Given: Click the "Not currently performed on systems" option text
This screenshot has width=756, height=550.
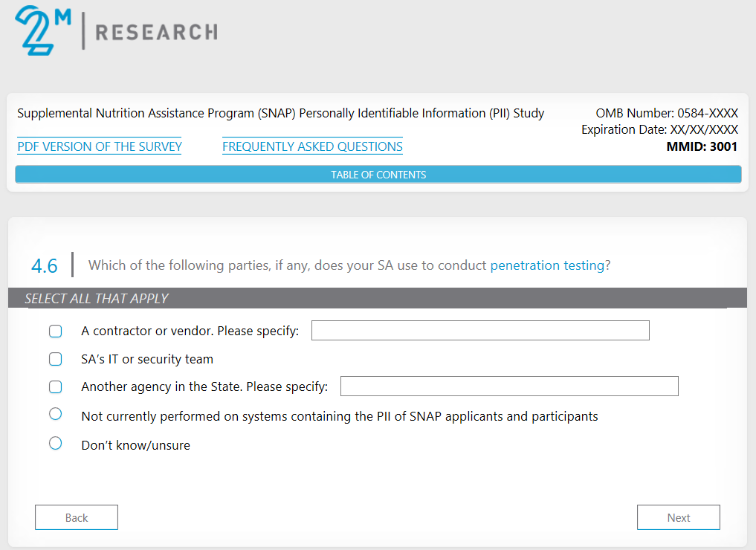Looking at the screenshot, I should pos(339,416).
